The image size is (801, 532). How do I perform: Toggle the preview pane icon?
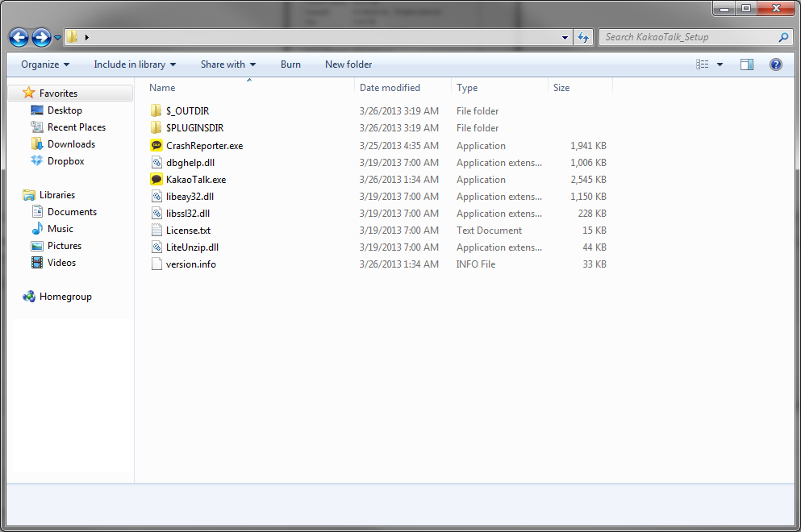pyautogui.click(x=747, y=64)
